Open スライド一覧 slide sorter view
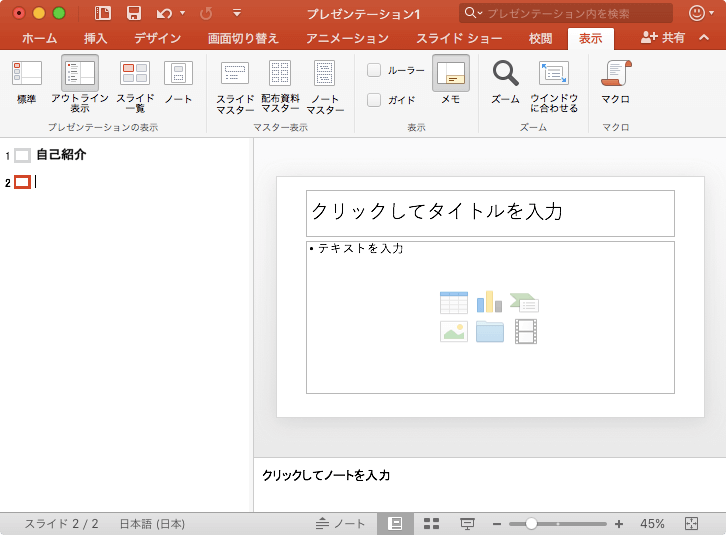This screenshot has height=535, width=726. click(x=135, y=86)
